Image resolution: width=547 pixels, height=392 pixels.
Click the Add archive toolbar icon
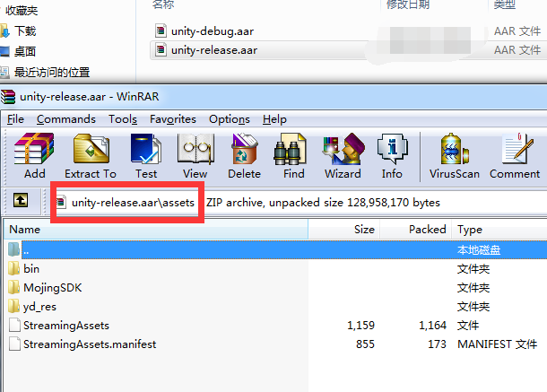coord(34,149)
